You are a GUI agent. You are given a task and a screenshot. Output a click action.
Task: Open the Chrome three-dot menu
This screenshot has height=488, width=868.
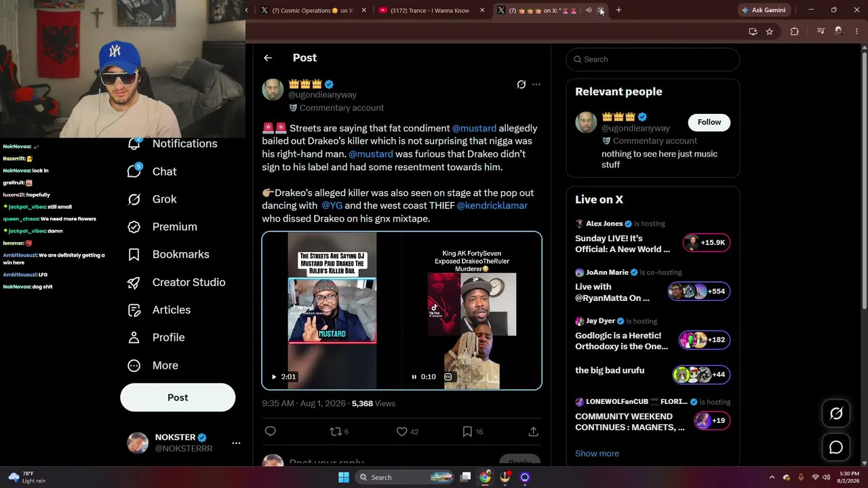click(x=856, y=31)
